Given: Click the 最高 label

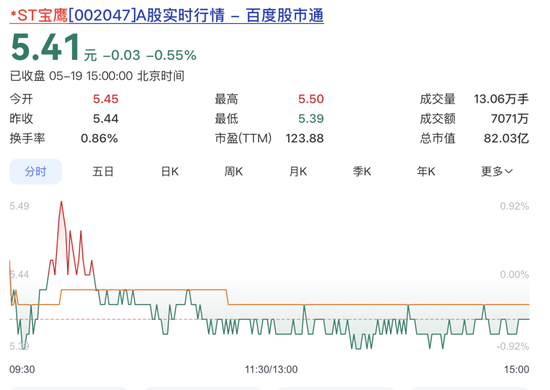Looking at the screenshot, I should (226, 99).
